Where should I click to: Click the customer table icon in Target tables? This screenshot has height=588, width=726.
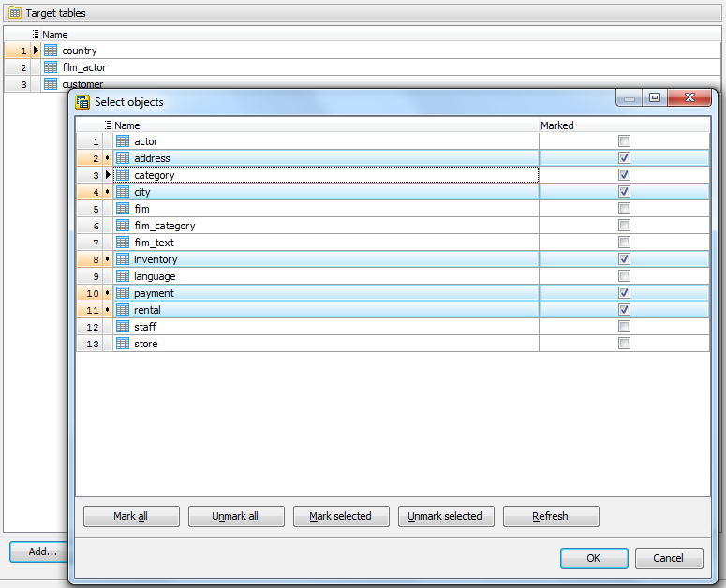[51, 83]
